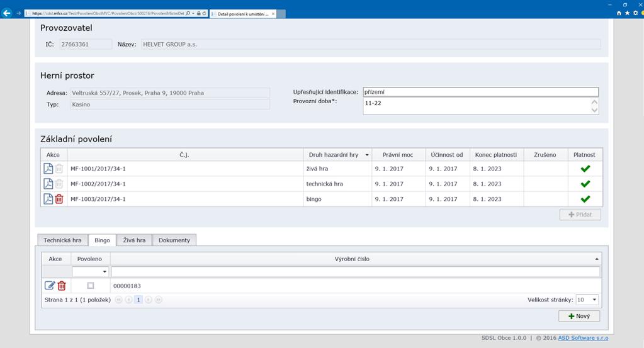Open PDF for permit MF-1003/2017/34-1
644x348 pixels.
coord(48,199)
